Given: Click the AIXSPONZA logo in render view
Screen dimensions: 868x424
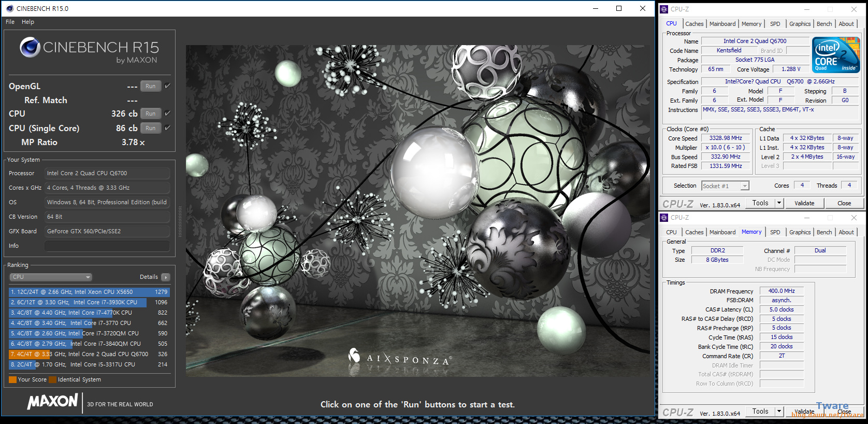Looking at the screenshot, I should pos(400,357).
